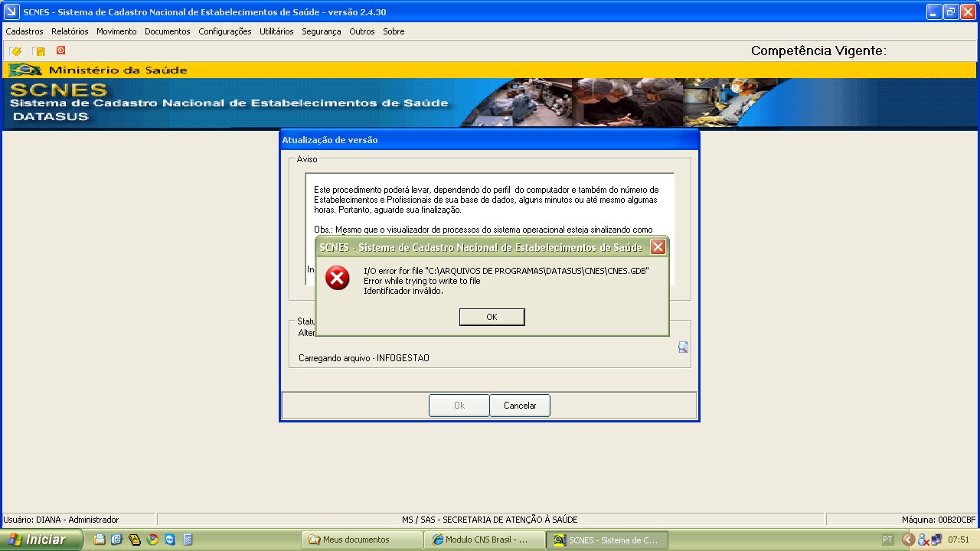Click OK in the I/O error dialog
Viewport: 980px width, 551px height.
[x=492, y=317]
